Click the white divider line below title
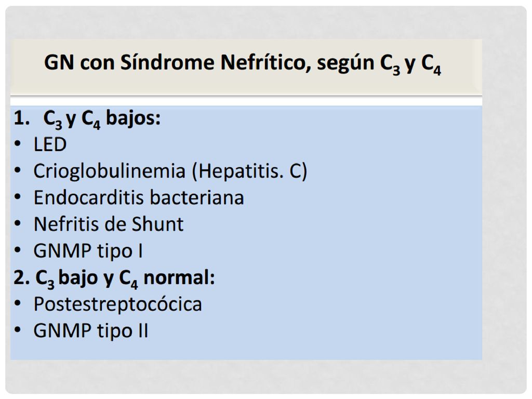Image resolution: width=532 pixels, height=399 pixels. click(x=246, y=101)
